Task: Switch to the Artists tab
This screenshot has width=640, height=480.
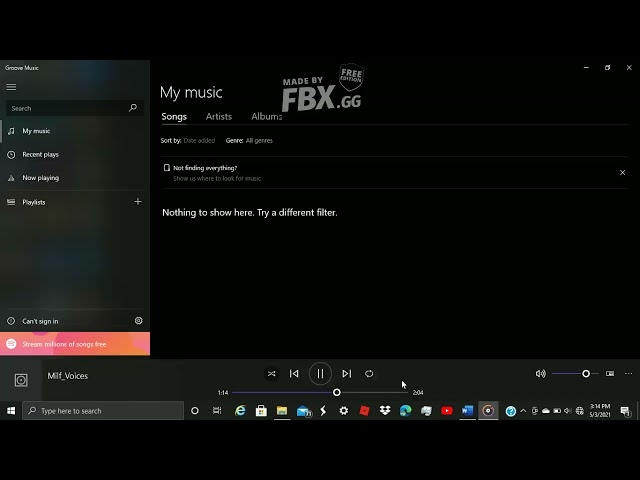Action: pos(219,117)
